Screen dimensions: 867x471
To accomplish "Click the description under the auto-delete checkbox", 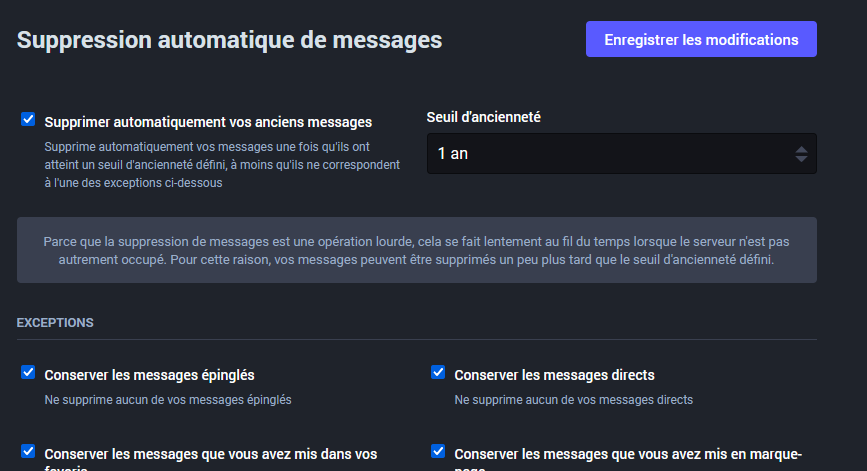I will 222,165.
